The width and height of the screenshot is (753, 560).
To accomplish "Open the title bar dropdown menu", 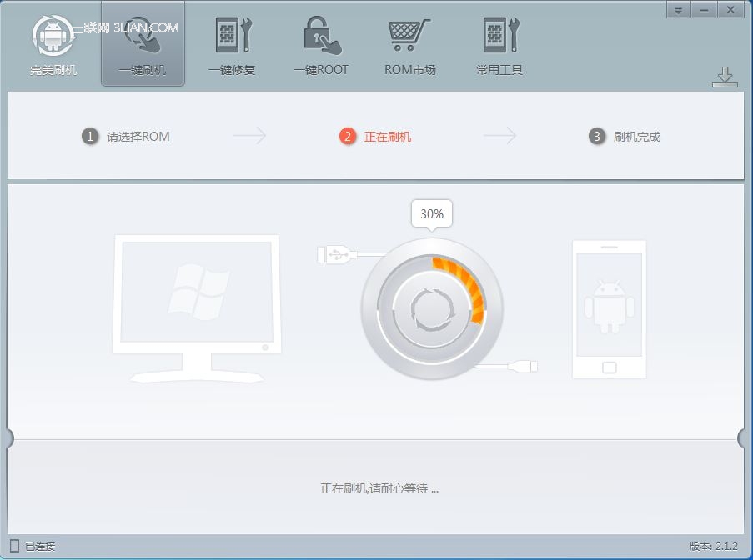I will click(678, 10).
